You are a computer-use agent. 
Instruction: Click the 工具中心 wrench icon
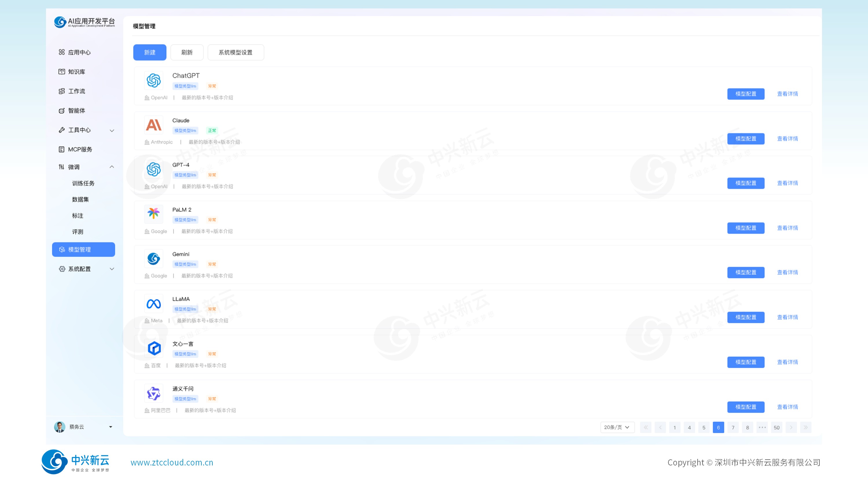[x=62, y=130]
